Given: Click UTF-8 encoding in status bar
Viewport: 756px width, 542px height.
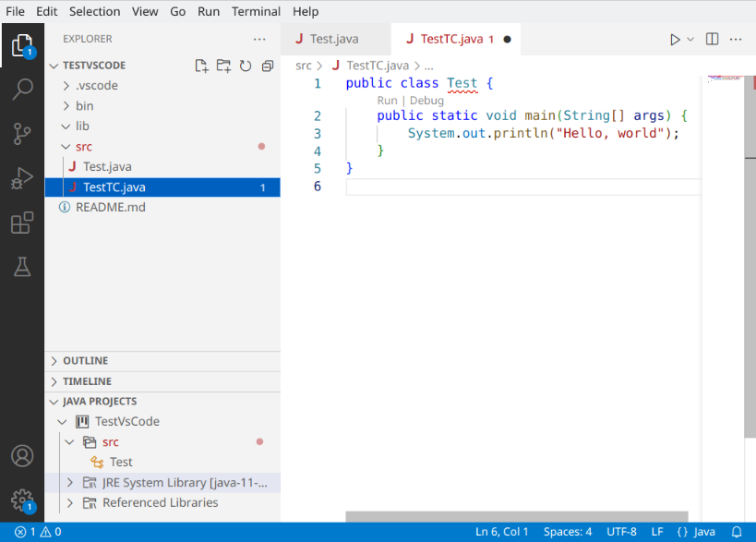Looking at the screenshot, I should [621, 532].
